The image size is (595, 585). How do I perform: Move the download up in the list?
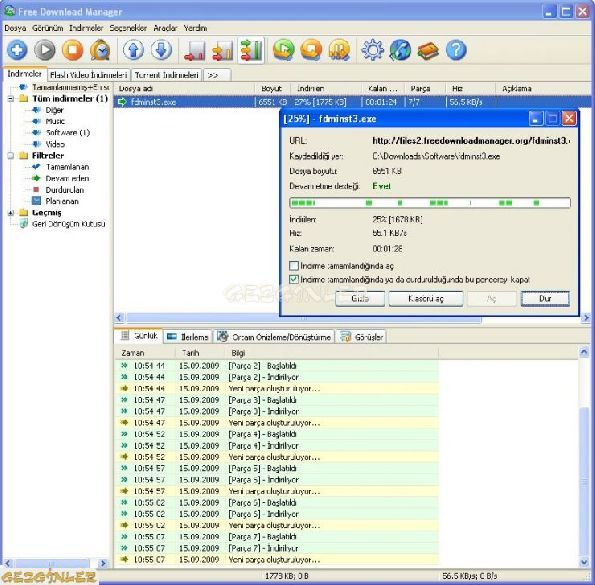coord(133,50)
